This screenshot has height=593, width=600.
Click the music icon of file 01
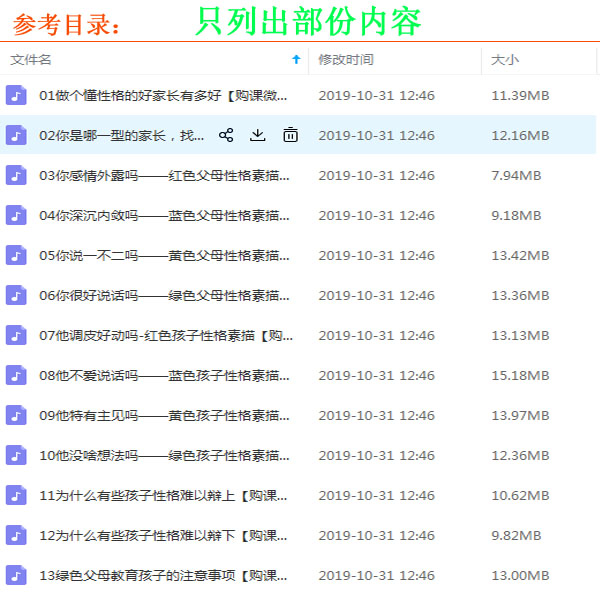point(16,96)
